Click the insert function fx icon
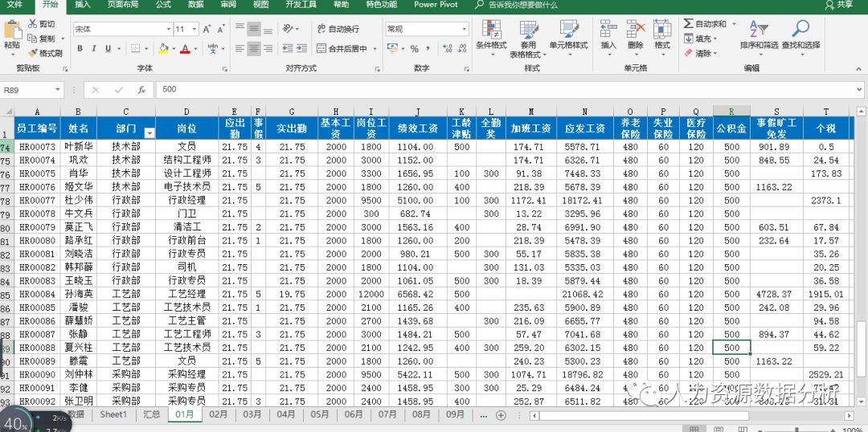Image resolution: width=868 pixels, height=432 pixels. tap(141, 90)
